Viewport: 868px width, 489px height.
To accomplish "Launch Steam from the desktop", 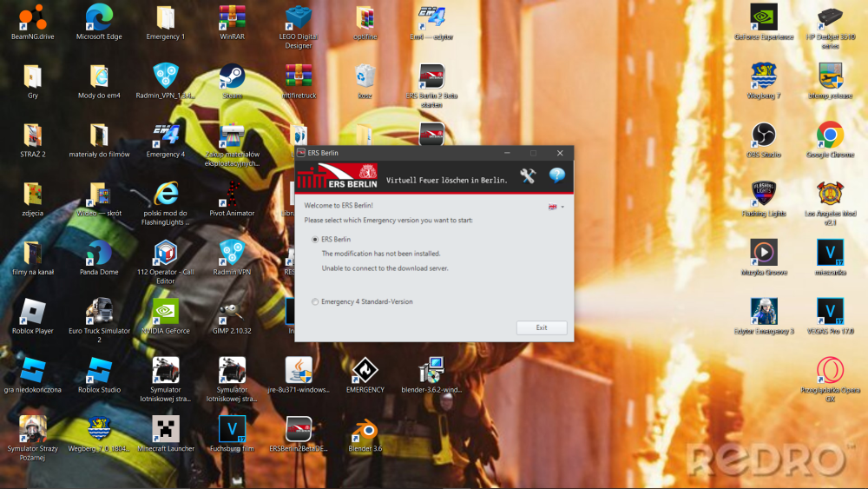I will [x=232, y=82].
